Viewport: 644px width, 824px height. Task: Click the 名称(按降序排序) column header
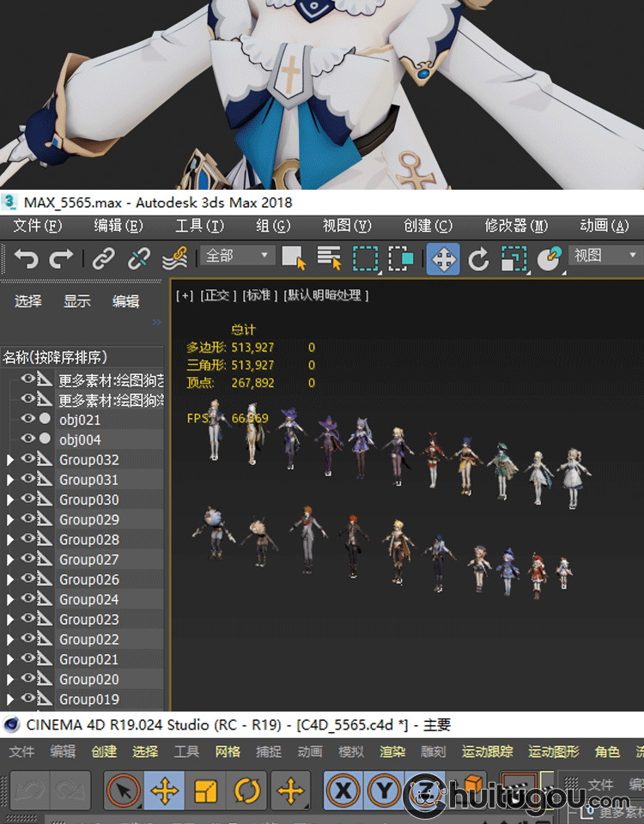coord(82,357)
